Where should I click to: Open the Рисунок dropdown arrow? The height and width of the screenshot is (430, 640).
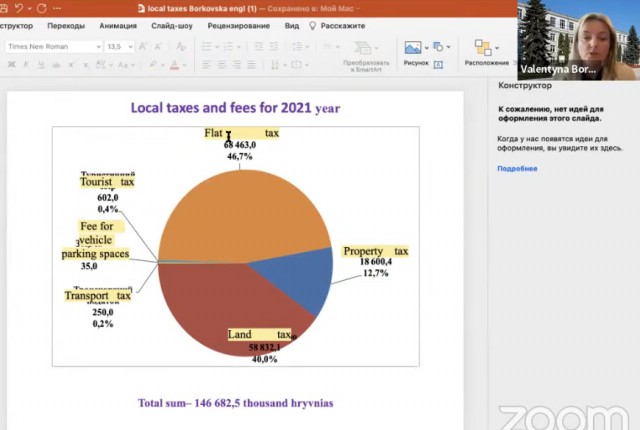coord(427,48)
